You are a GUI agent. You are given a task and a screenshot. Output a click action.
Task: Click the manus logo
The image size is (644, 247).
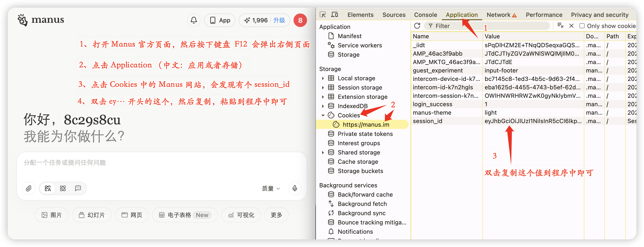41,20
